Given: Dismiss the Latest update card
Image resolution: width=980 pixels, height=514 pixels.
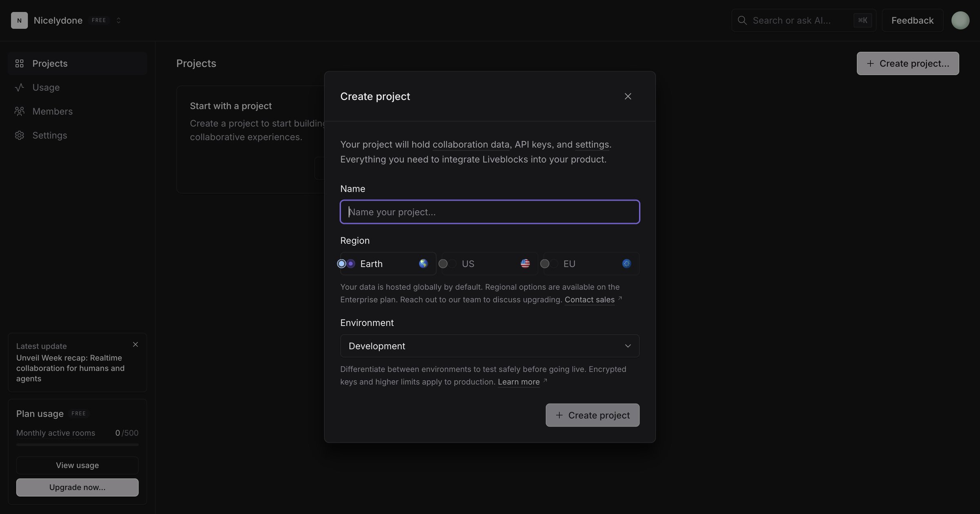Looking at the screenshot, I should pyautogui.click(x=135, y=345).
